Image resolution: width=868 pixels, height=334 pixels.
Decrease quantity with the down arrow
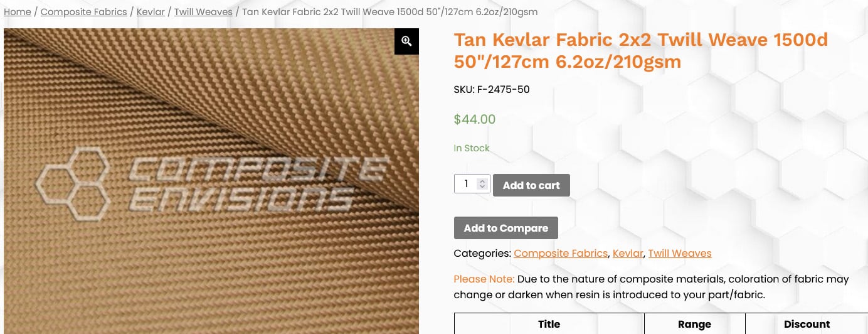click(x=482, y=186)
